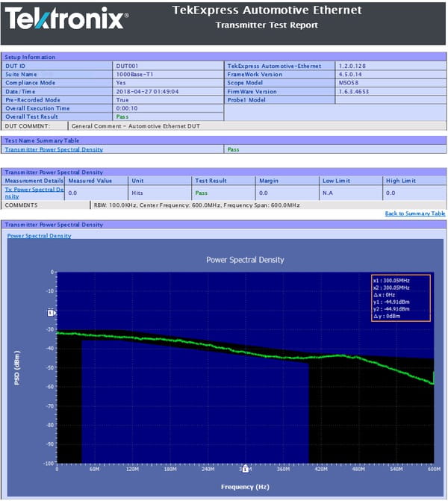Viewport: 448px width, 501px height.
Task: Click the Test Name Summary Table header
Action: [x=223, y=140]
